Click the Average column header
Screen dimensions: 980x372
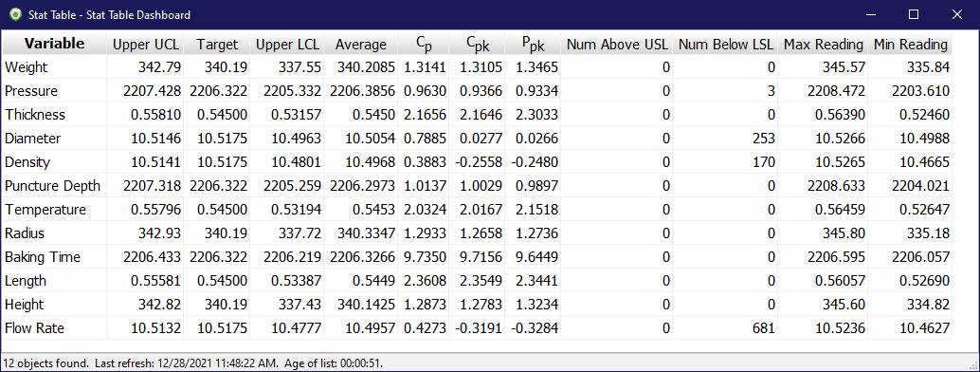(360, 45)
